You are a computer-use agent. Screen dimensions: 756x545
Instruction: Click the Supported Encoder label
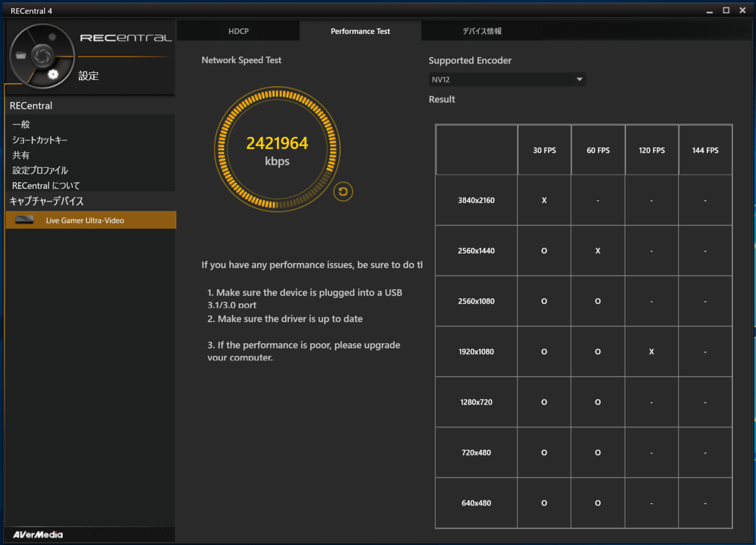pos(470,61)
